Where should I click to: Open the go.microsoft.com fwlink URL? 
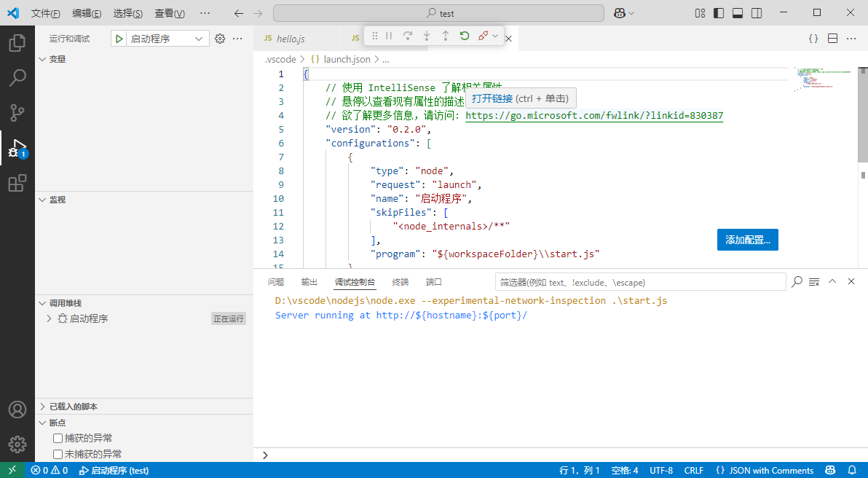pos(594,116)
